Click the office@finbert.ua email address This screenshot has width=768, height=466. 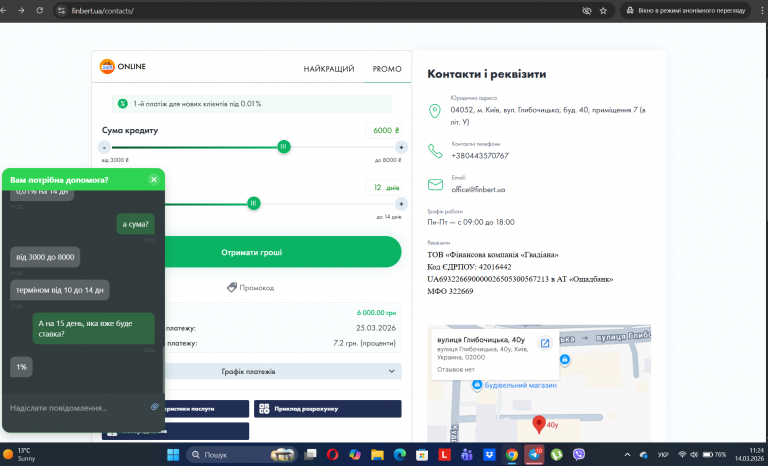478,190
